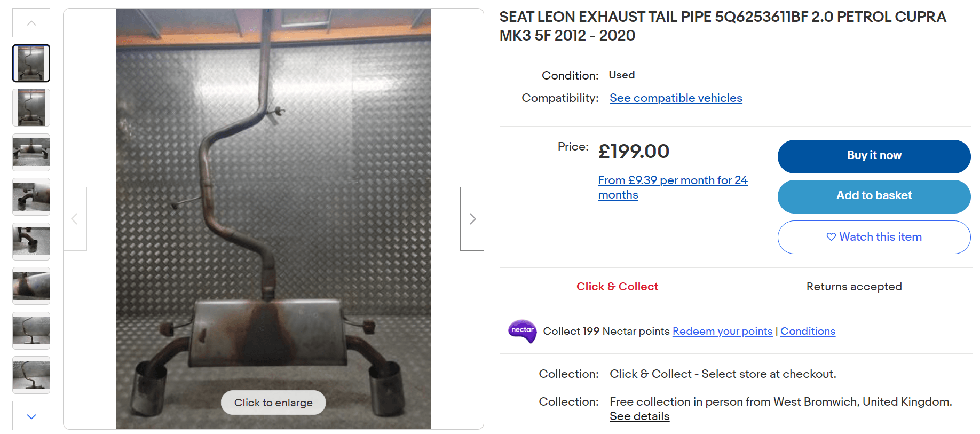Image resolution: width=980 pixels, height=434 pixels.
Task: Click to enlarge the main exhaust image
Action: [x=273, y=403]
